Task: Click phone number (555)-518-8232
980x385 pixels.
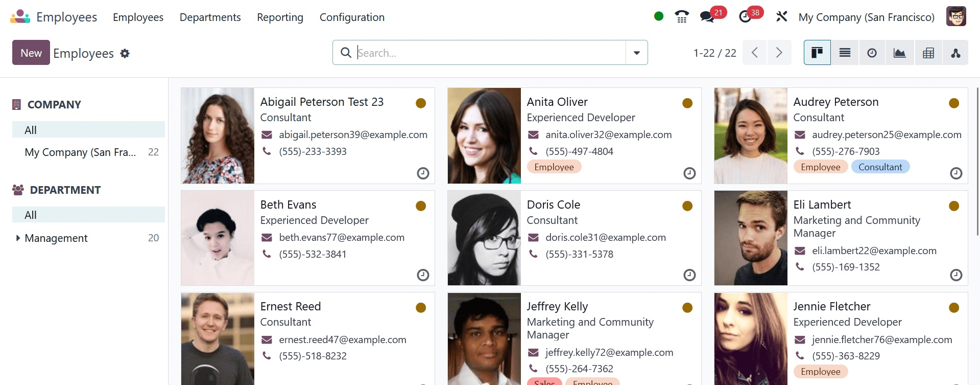Action: pos(313,356)
